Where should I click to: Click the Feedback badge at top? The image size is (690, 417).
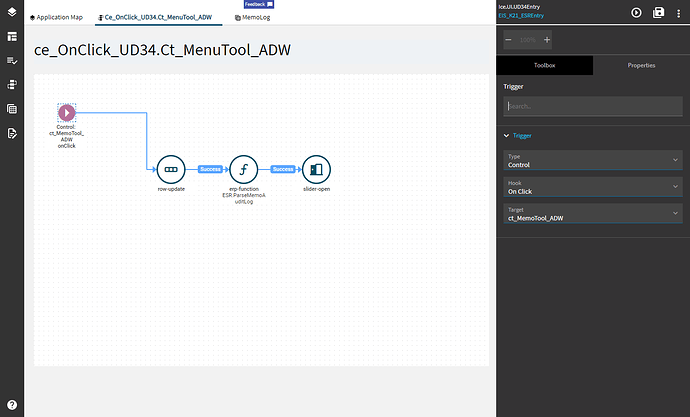pos(259,4)
